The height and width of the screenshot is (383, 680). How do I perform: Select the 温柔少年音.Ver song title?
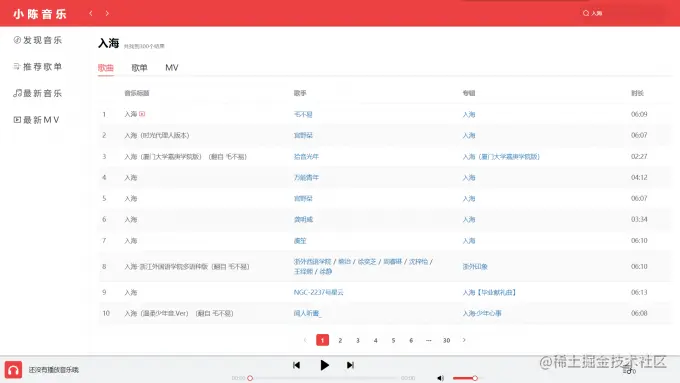179,313
